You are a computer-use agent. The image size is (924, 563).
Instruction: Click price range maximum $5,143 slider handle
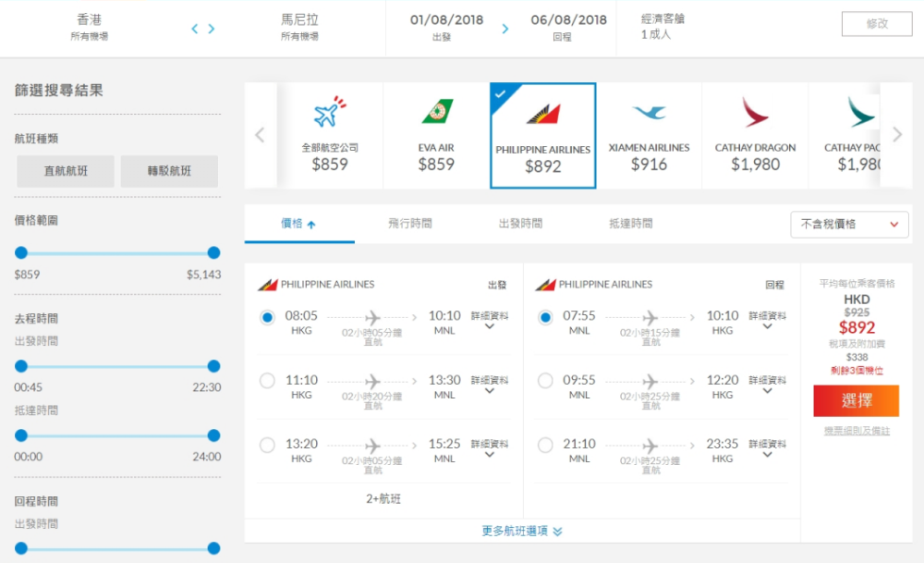214,253
